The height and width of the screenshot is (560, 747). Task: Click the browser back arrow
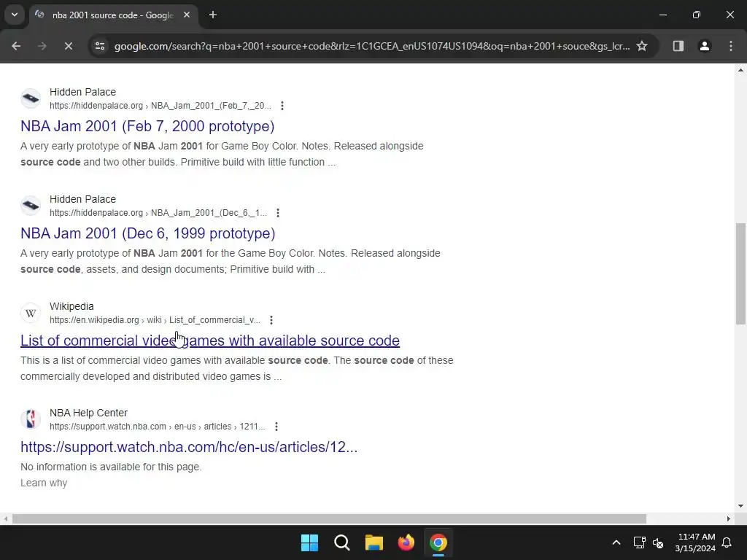(16, 46)
